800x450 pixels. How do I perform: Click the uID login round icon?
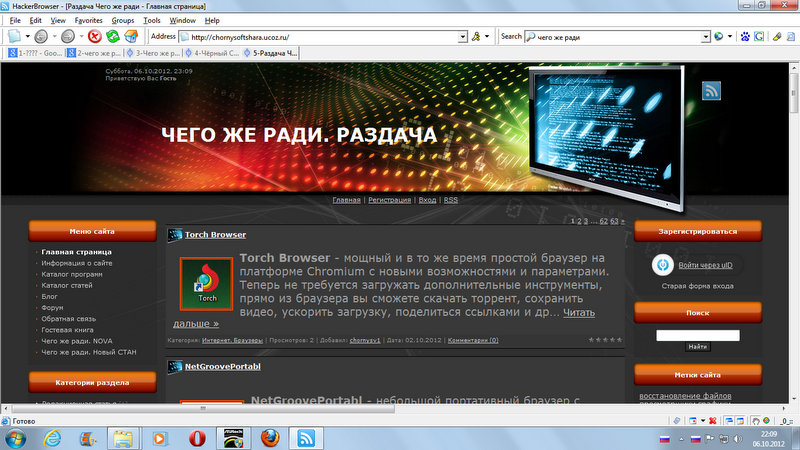pos(663,265)
